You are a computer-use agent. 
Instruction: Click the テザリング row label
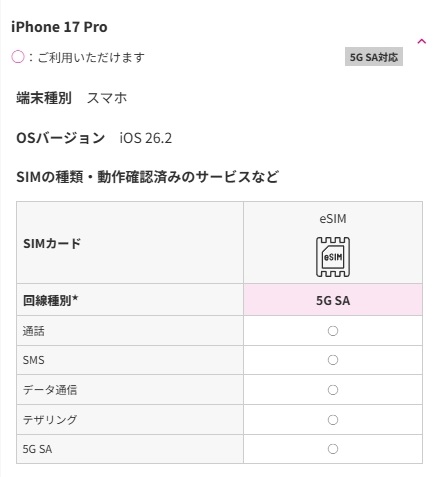(50, 420)
